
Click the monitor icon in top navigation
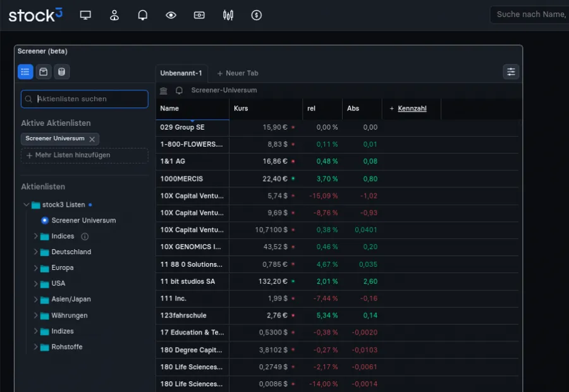point(86,15)
